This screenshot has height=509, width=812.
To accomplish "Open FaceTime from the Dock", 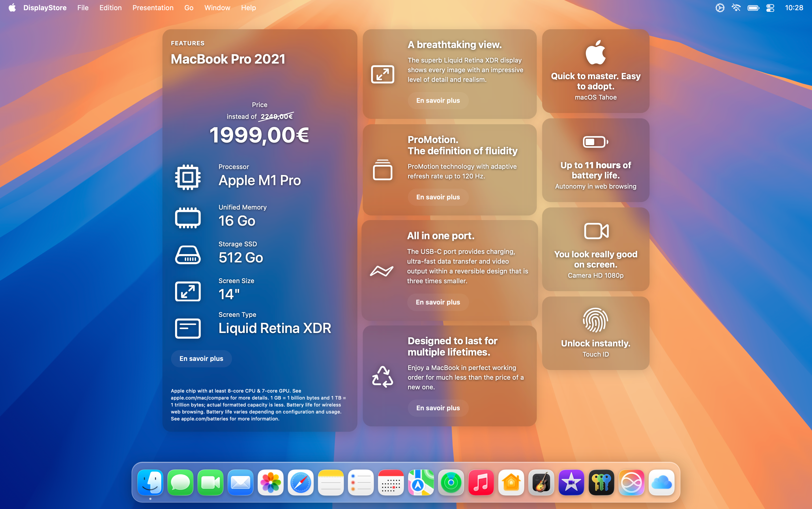I will click(211, 482).
